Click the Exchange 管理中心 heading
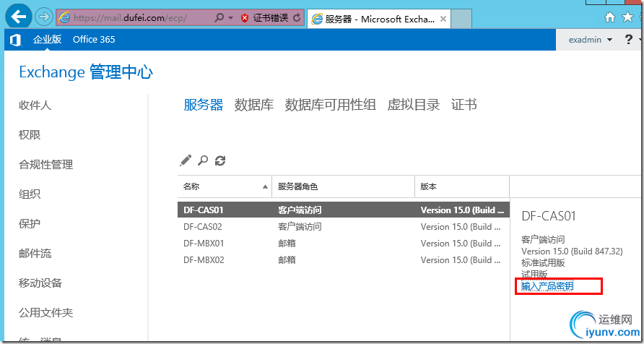The width and height of the screenshot is (644, 344). [x=86, y=72]
